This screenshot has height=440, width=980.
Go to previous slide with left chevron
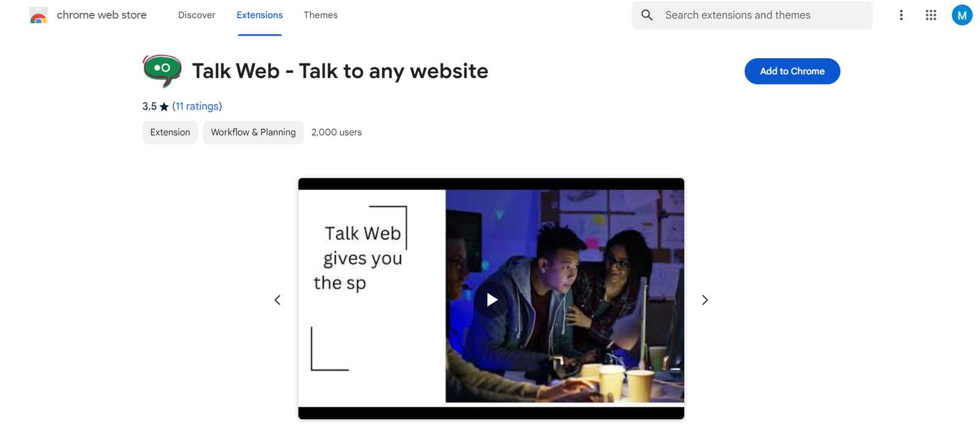(x=277, y=300)
